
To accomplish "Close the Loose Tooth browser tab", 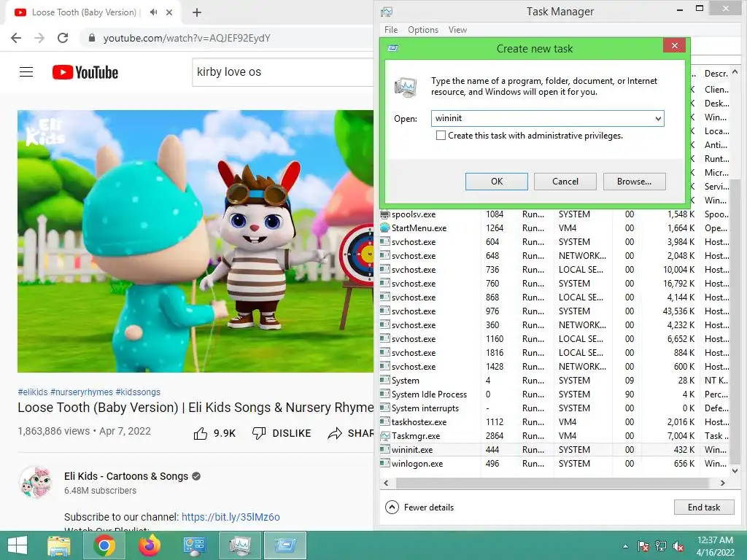I will click(169, 12).
